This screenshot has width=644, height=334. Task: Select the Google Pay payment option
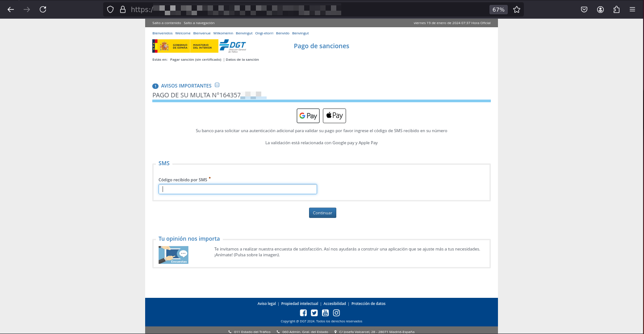tap(308, 116)
